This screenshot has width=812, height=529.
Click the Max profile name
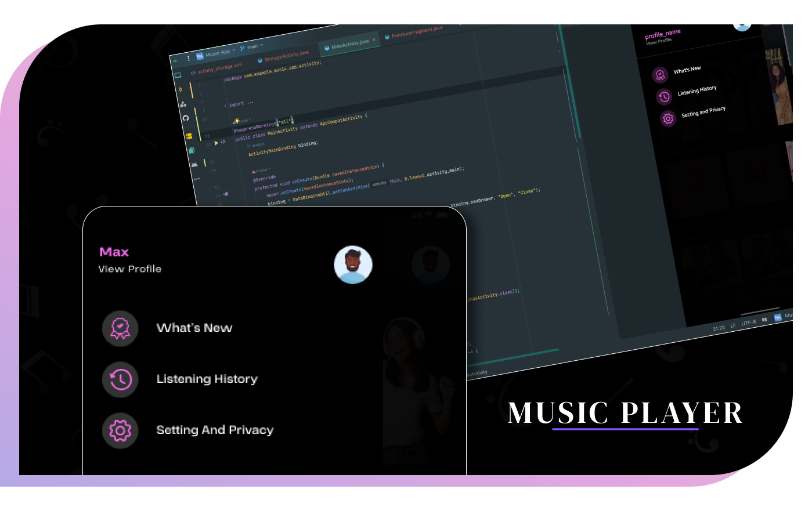coord(114,252)
